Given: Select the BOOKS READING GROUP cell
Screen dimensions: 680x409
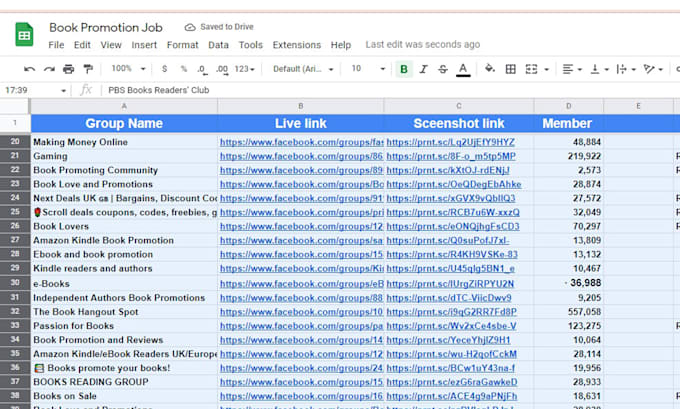Looking at the screenshot, I should (x=124, y=382).
